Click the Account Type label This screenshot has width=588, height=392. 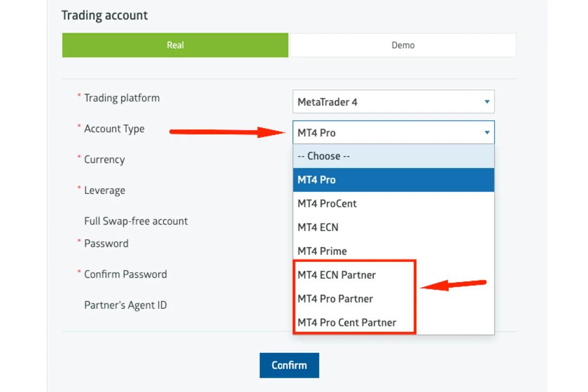coord(114,129)
